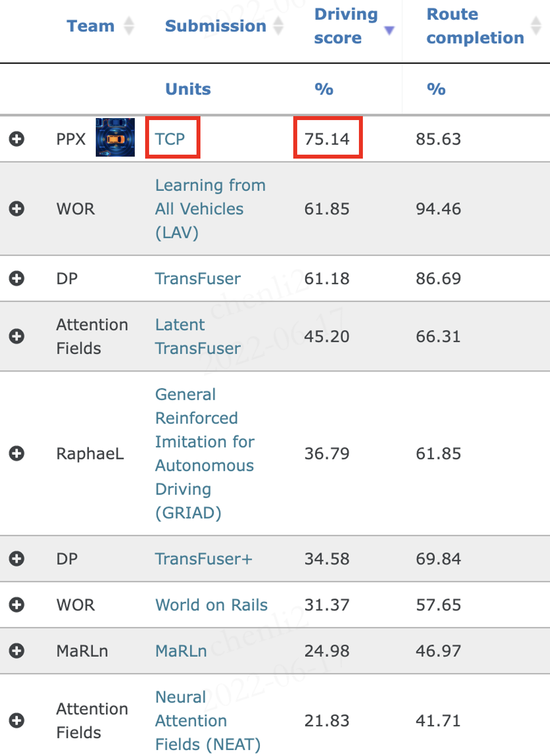Click plus icon beside TransFuser+ row
The height and width of the screenshot is (756, 550).
point(17,559)
